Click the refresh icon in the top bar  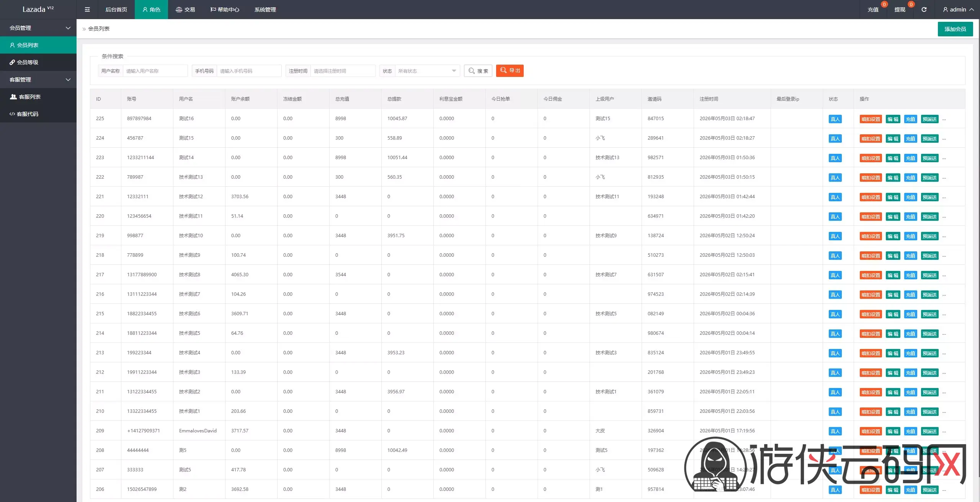924,10
